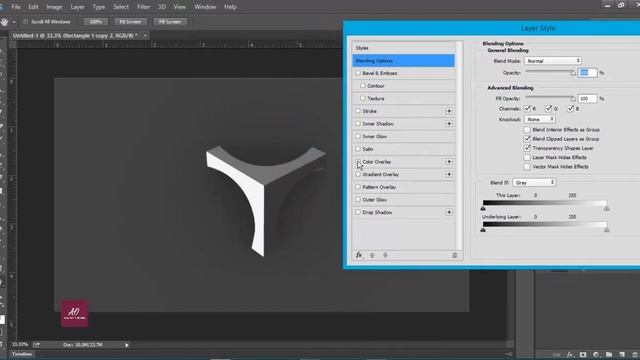Disable Transparency Shapes Layer checkbox
The height and width of the screenshot is (360, 640).
527,148
